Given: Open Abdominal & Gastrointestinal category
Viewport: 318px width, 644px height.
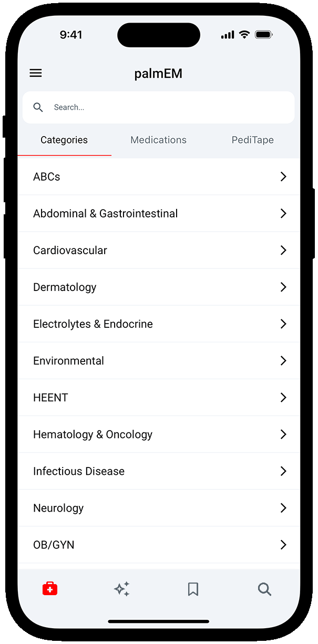Looking at the screenshot, I should [x=106, y=213].
